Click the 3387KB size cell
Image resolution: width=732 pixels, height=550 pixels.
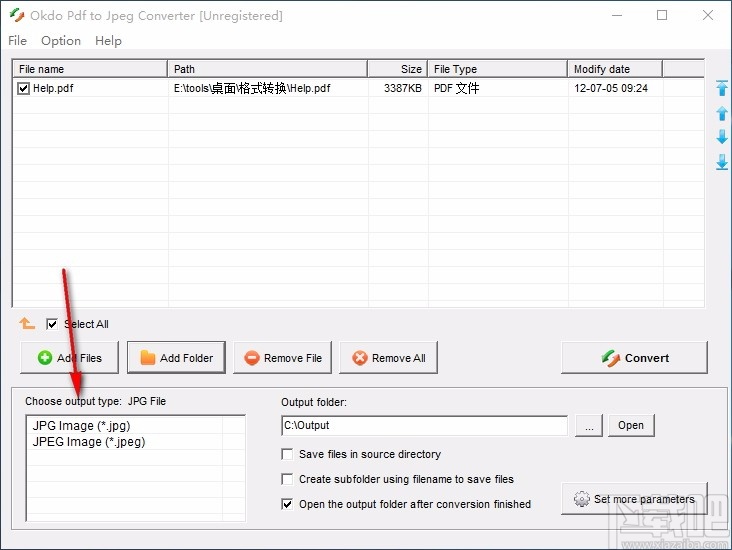click(x=402, y=88)
